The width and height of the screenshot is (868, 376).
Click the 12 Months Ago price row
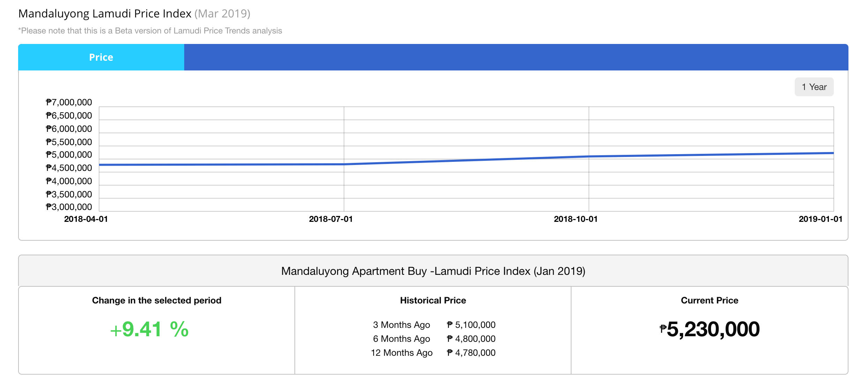pos(433,353)
